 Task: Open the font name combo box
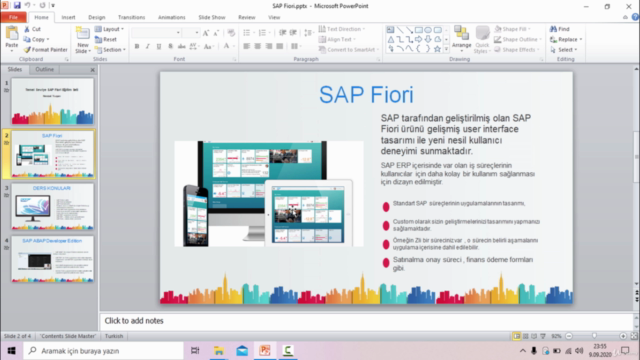[x=156, y=33]
